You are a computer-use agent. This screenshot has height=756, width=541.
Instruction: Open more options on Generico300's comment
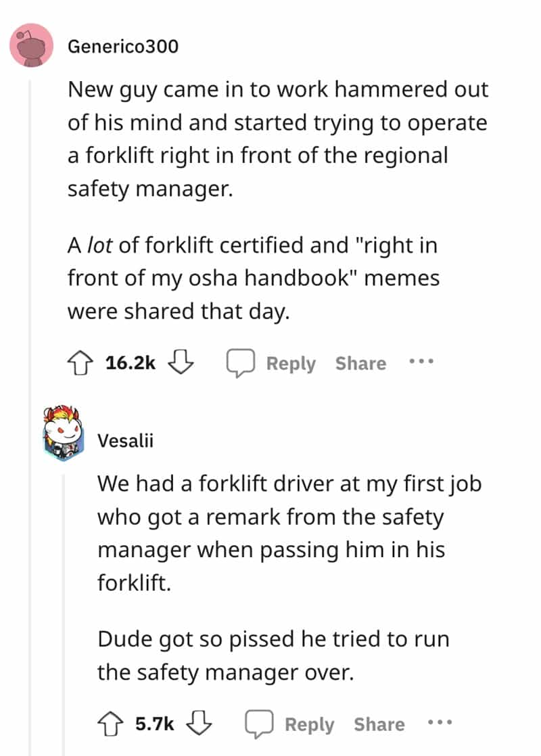pyautogui.click(x=420, y=362)
